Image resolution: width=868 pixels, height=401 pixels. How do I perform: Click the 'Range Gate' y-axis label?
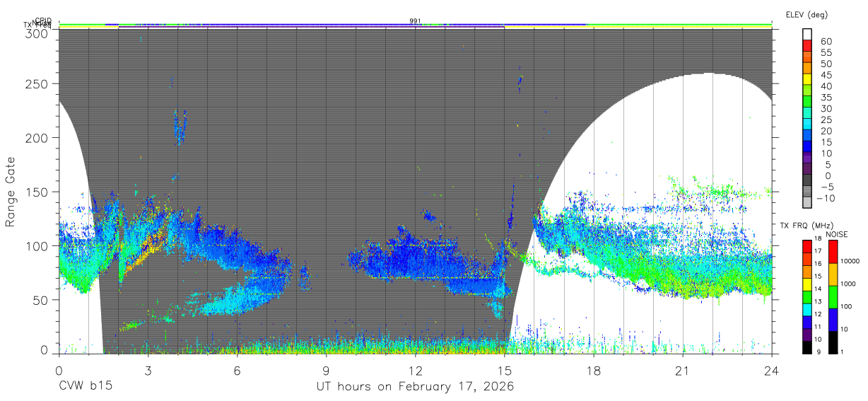11,192
